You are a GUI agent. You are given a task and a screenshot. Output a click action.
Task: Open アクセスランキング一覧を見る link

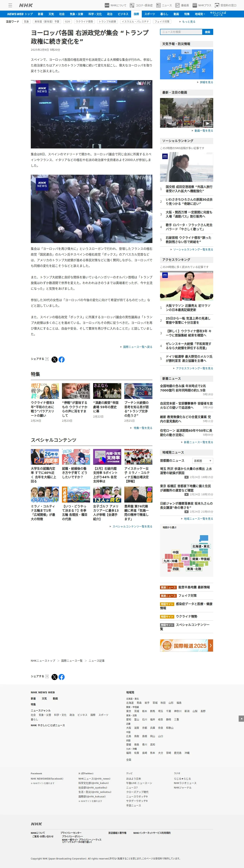(193, 368)
